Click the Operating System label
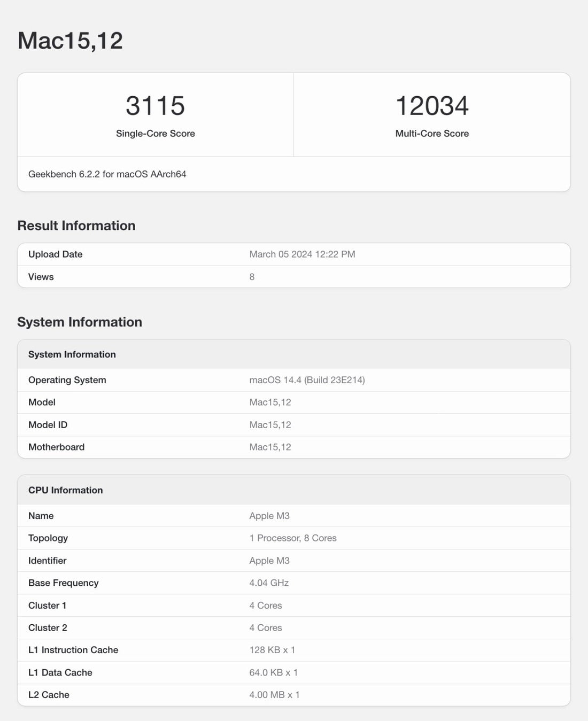 click(67, 380)
